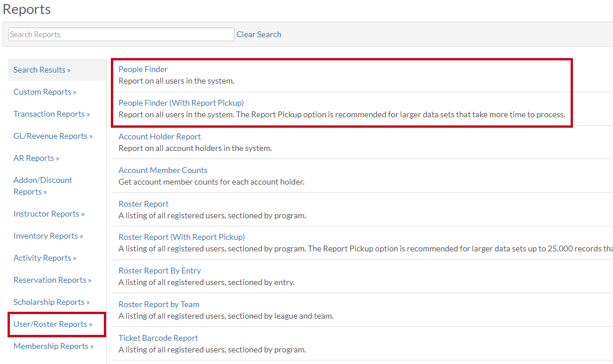Focus the Search Reports input field
613x364 pixels.
121,34
